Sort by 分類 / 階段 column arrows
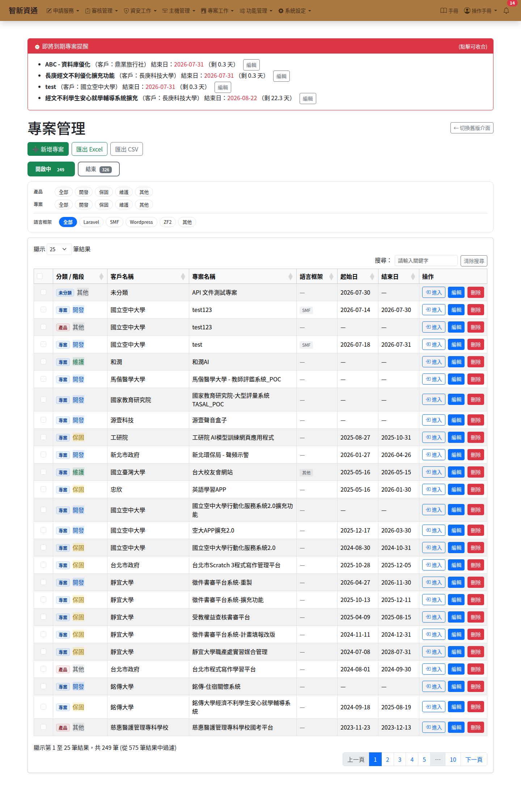 tap(101, 277)
